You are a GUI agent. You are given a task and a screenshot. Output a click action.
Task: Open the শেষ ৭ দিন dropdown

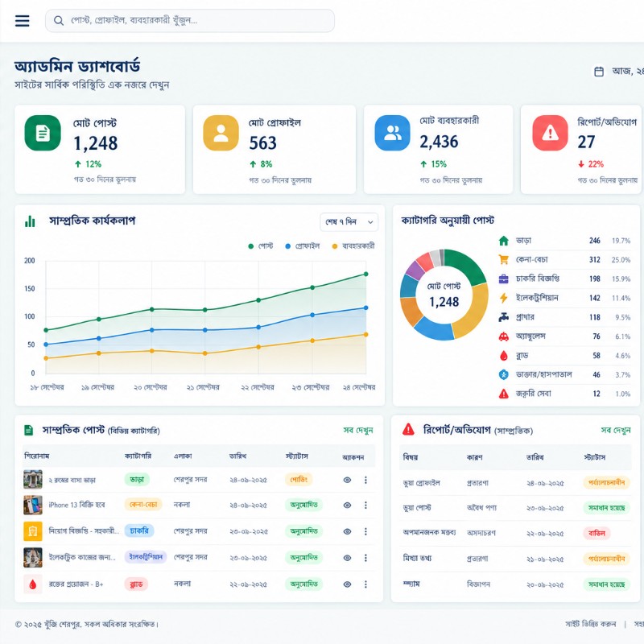(x=349, y=222)
